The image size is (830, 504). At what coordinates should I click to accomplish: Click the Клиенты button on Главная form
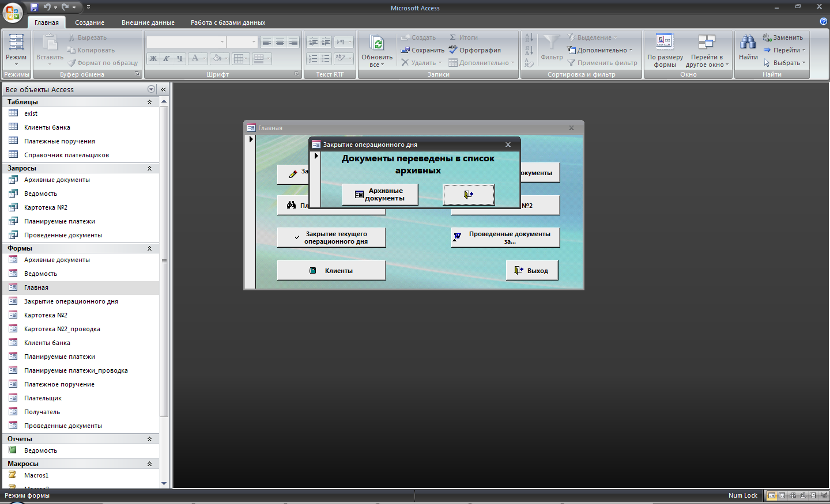tap(331, 270)
